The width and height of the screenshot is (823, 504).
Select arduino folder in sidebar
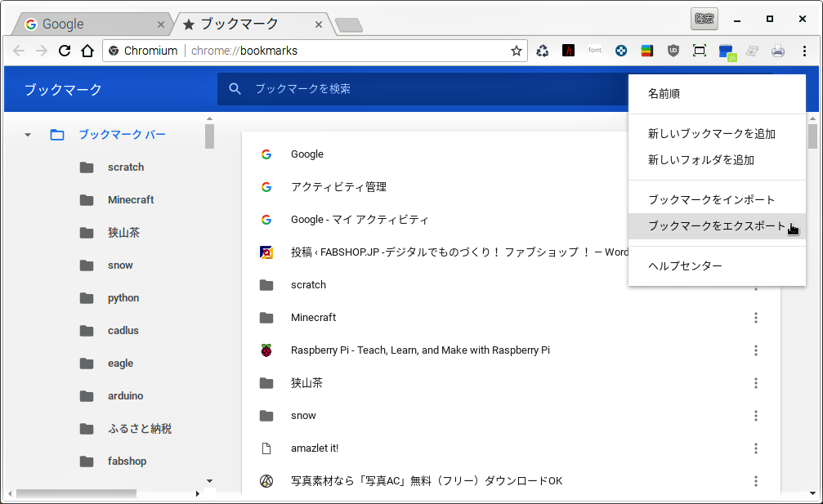(125, 396)
